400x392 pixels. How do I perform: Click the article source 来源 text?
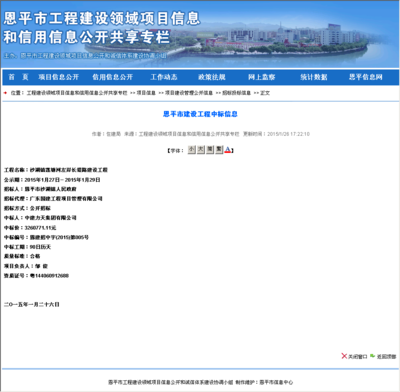pyautogui.click(x=182, y=134)
